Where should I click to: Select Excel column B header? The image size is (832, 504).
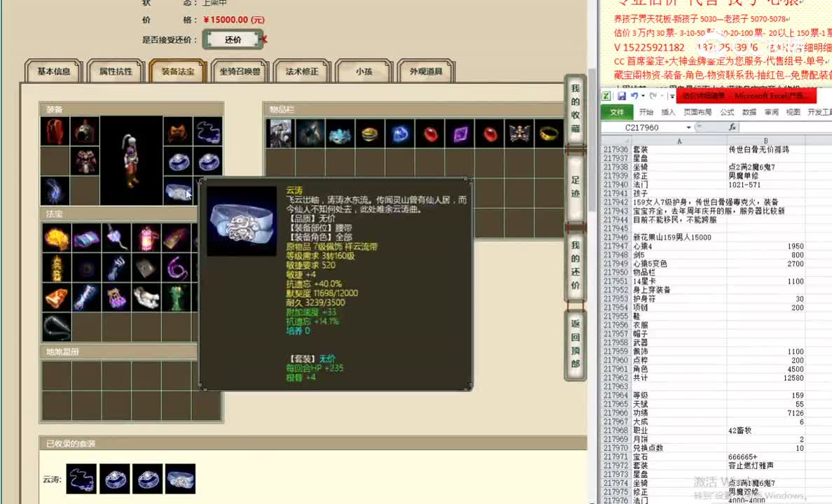(x=765, y=141)
